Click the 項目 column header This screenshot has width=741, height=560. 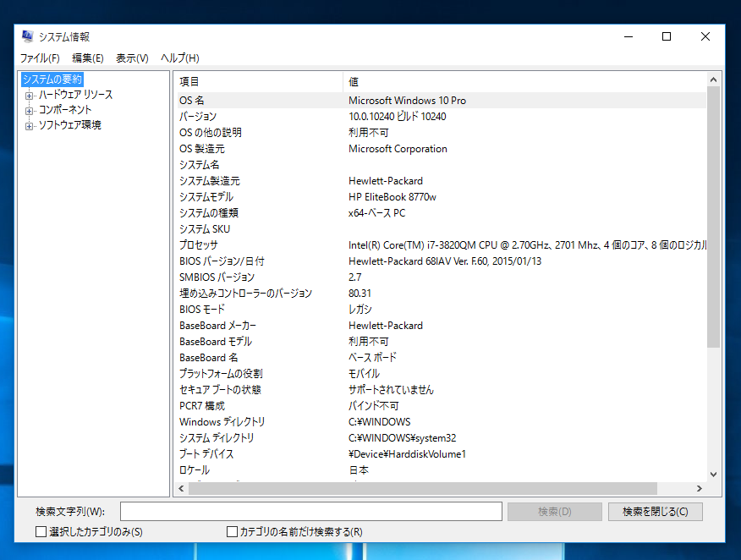[x=258, y=82]
